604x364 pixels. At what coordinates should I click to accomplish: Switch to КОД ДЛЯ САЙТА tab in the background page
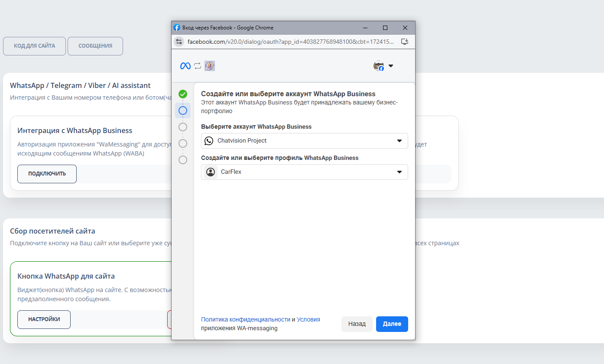pyautogui.click(x=35, y=46)
